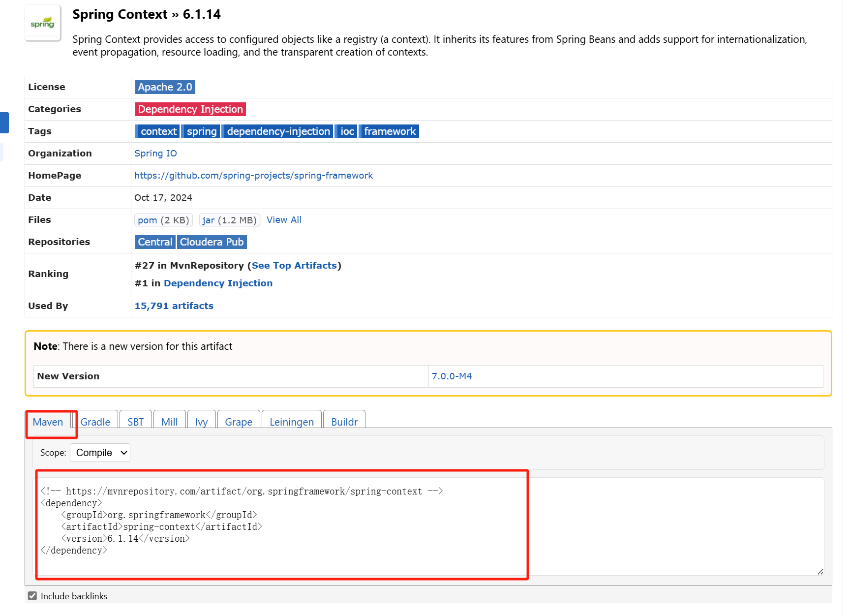Switch to the Buildr tab
Viewport: 850px width, 616px height.
pyautogui.click(x=344, y=422)
